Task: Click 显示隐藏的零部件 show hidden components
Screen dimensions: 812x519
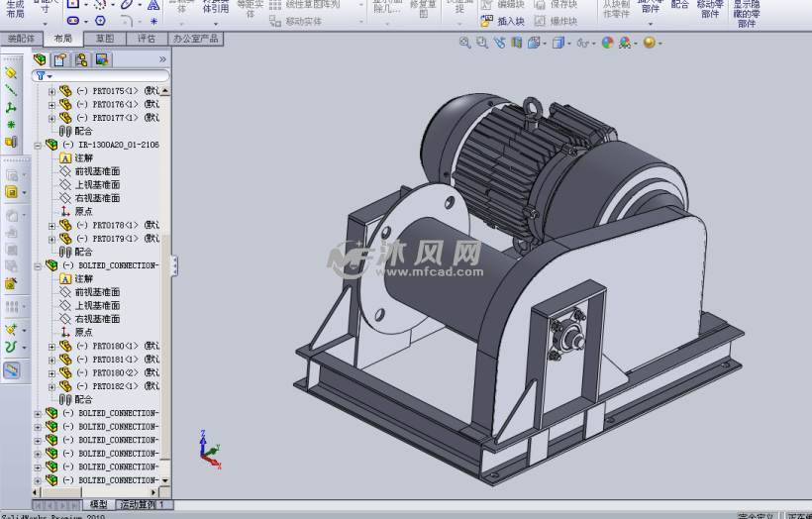Action: [x=747, y=14]
